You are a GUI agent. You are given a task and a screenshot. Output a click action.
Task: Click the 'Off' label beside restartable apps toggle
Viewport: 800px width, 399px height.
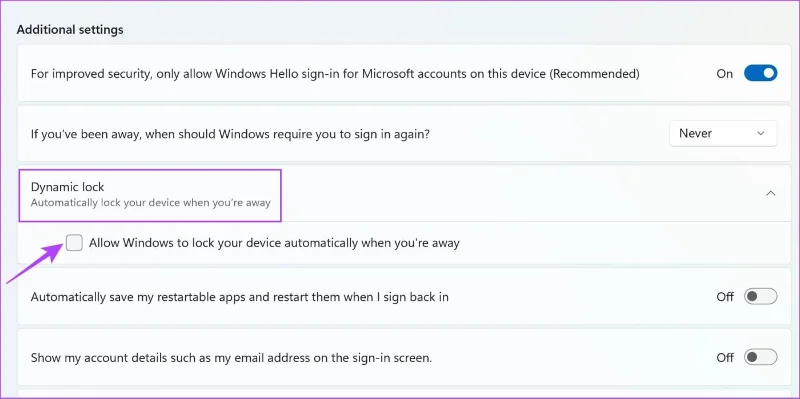(725, 296)
